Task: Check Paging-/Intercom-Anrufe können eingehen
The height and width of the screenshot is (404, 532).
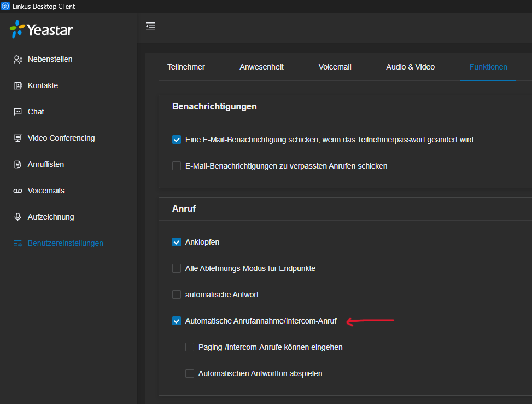Action: [190, 347]
